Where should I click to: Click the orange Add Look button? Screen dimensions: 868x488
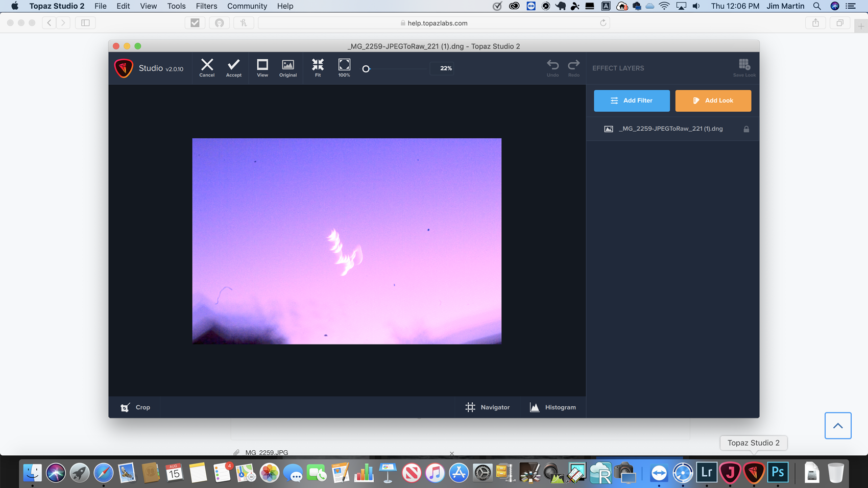point(713,101)
